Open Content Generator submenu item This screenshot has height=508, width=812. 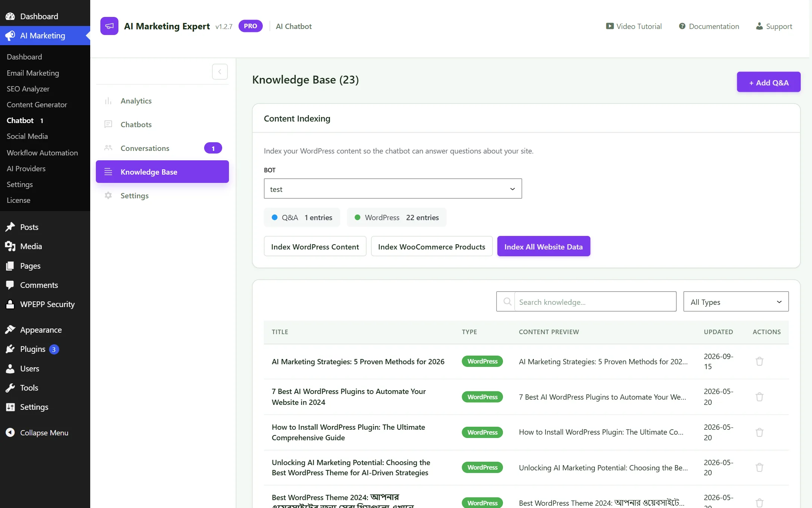[x=37, y=105]
